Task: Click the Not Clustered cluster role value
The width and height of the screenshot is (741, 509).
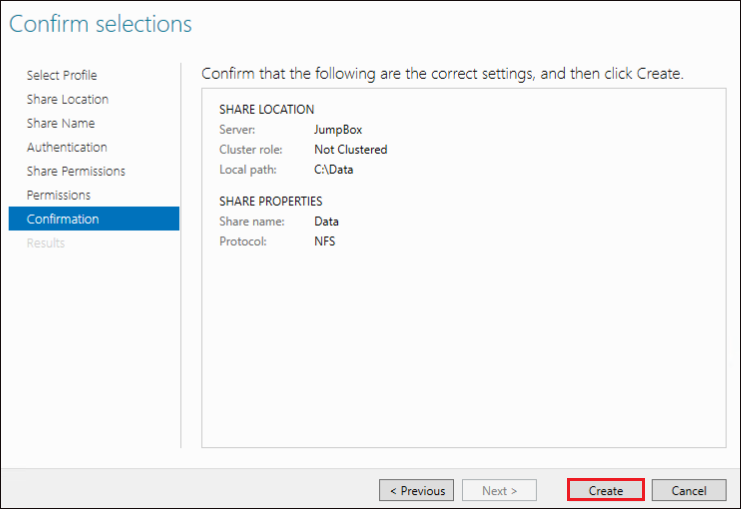Action: [351, 149]
